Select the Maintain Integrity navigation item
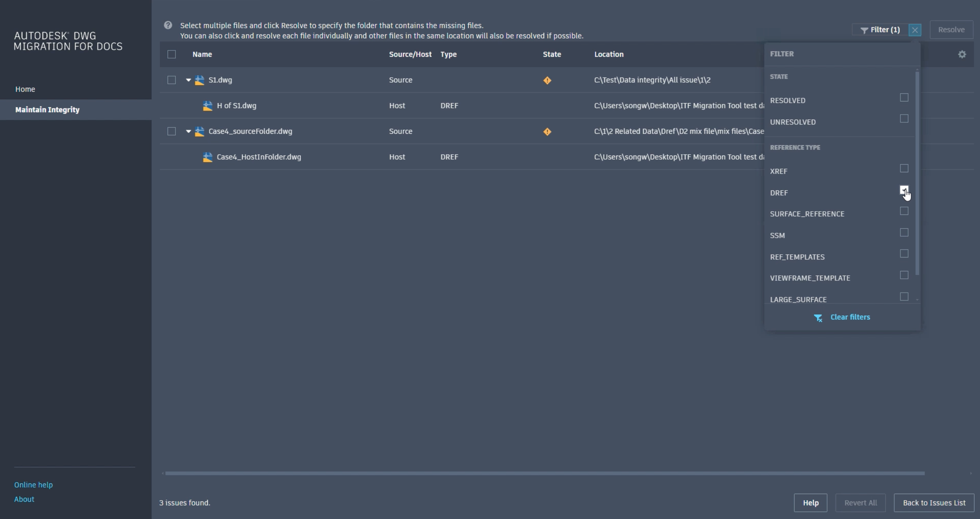Viewport: 980px width, 519px height. click(x=47, y=110)
